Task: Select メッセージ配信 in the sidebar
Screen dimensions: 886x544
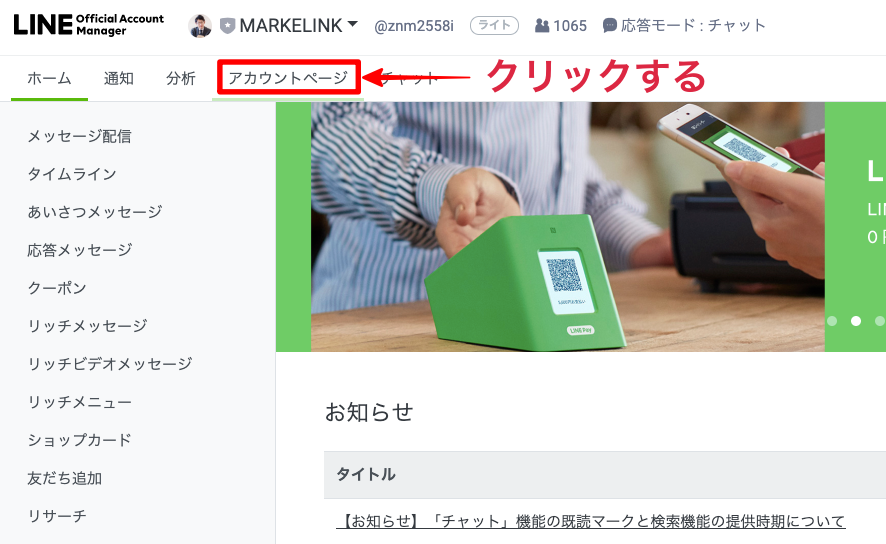Action: coord(80,136)
